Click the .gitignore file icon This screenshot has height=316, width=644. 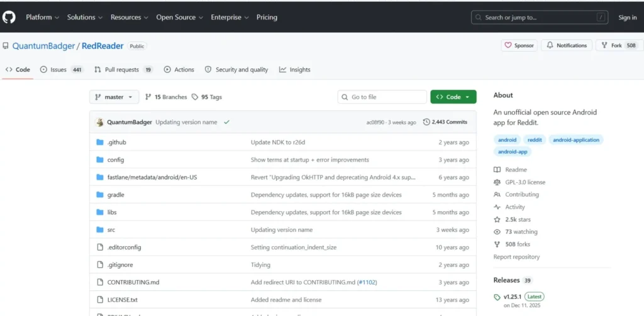point(100,264)
